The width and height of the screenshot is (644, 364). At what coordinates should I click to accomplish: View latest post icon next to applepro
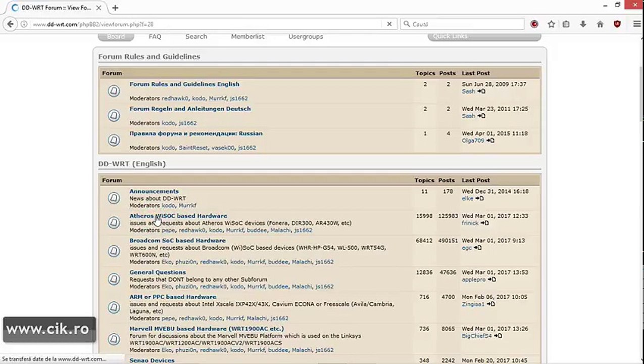[x=491, y=279]
